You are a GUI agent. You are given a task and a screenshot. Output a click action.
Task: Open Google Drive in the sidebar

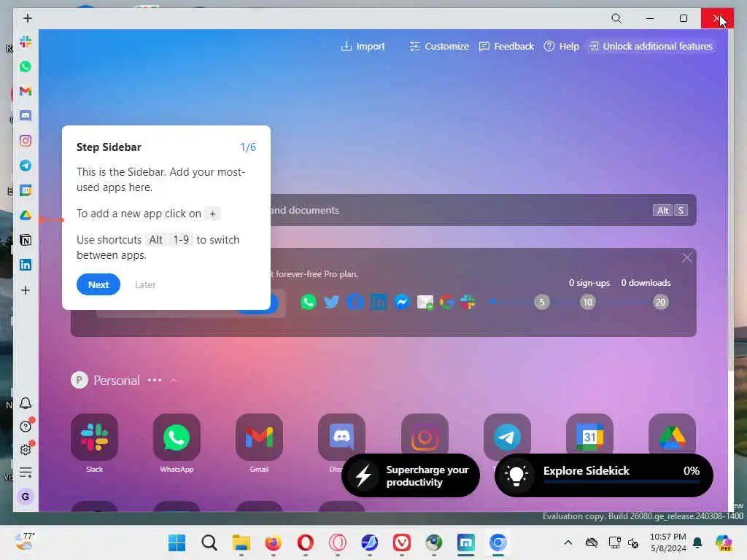(x=26, y=215)
